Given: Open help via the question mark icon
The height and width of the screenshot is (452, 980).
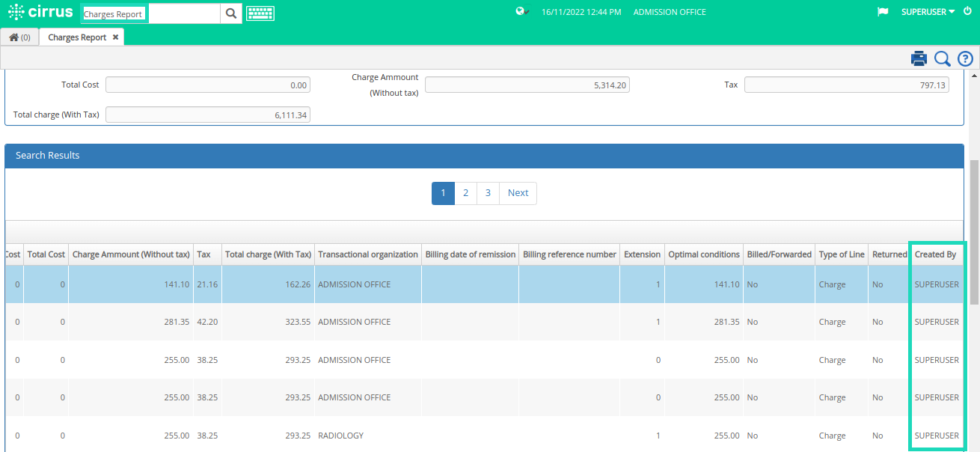Looking at the screenshot, I should (964, 58).
